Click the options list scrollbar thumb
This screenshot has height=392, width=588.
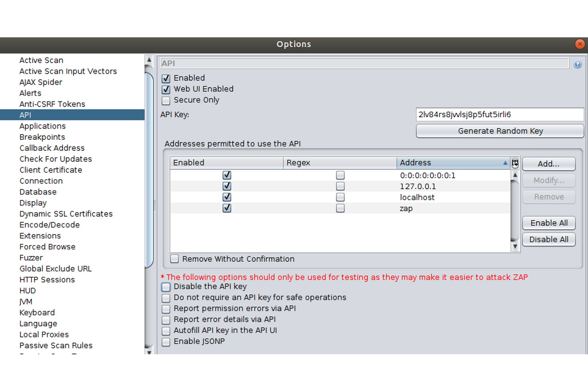point(149,170)
